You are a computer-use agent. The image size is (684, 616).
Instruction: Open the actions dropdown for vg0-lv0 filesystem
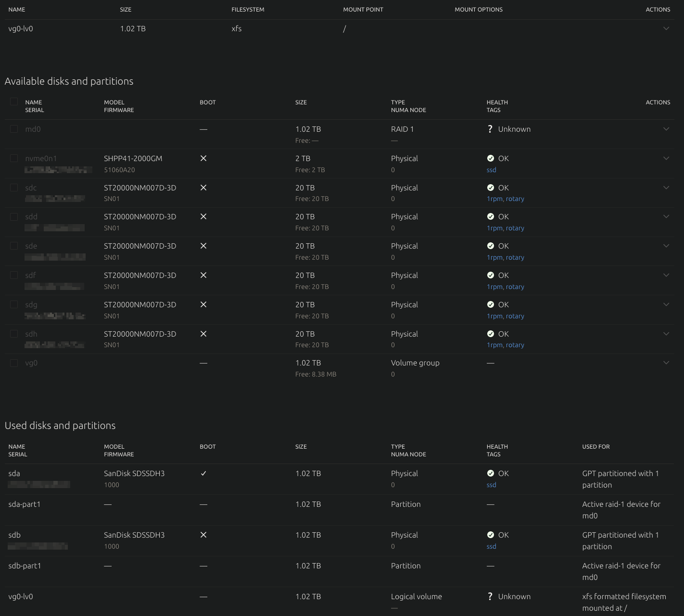click(x=666, y=28)
